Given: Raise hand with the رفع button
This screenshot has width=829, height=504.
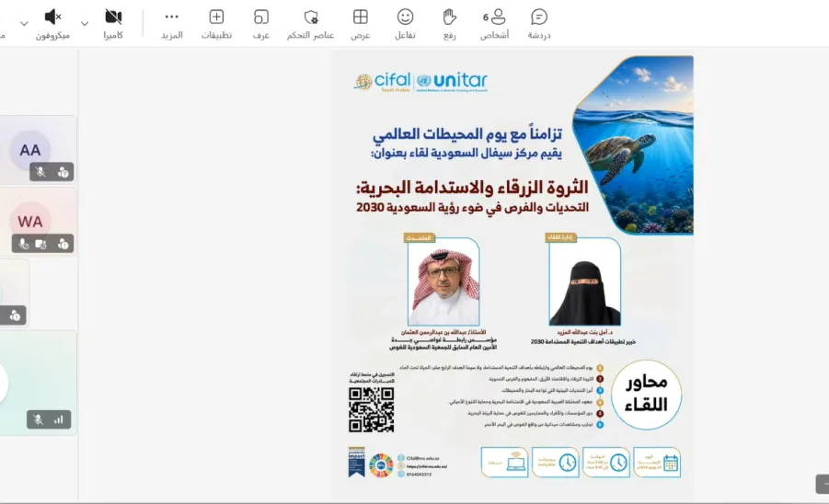Looking at the screenshot, I should point(449,24).
